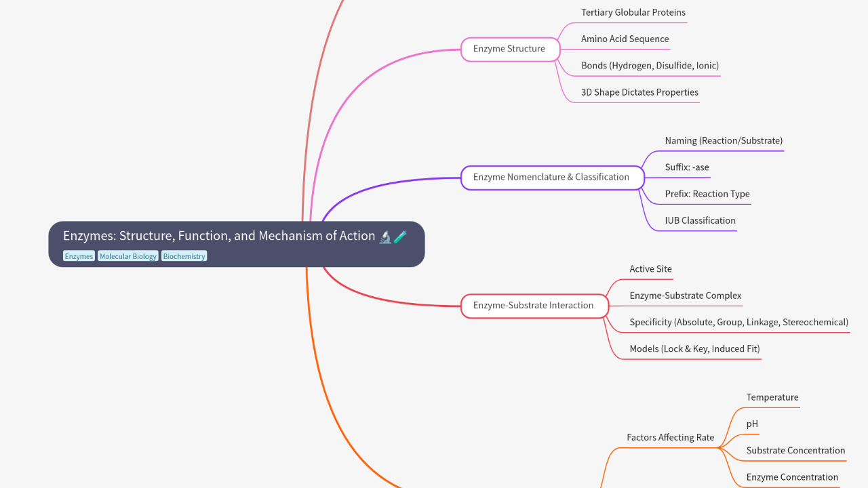868x488 pixels.
Task: Click Enzyme Concentration leaf
Action: pyautogui.click(x=792, y=477)
